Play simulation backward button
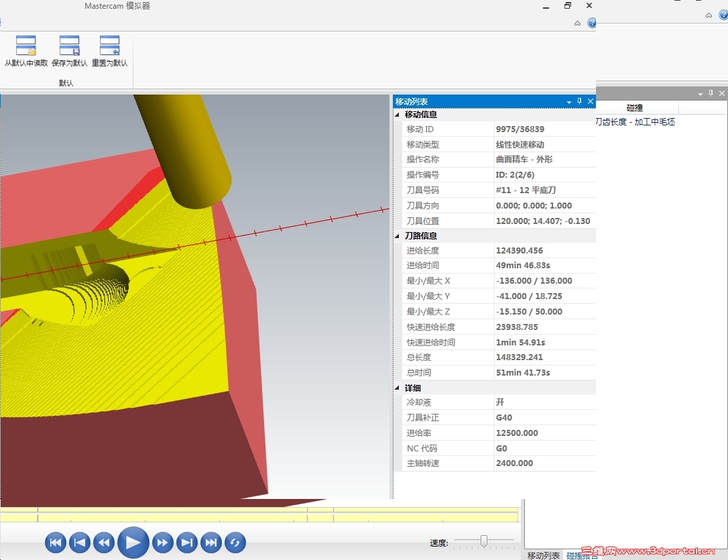Screen dimensions: 728x560 coord(103,543)
